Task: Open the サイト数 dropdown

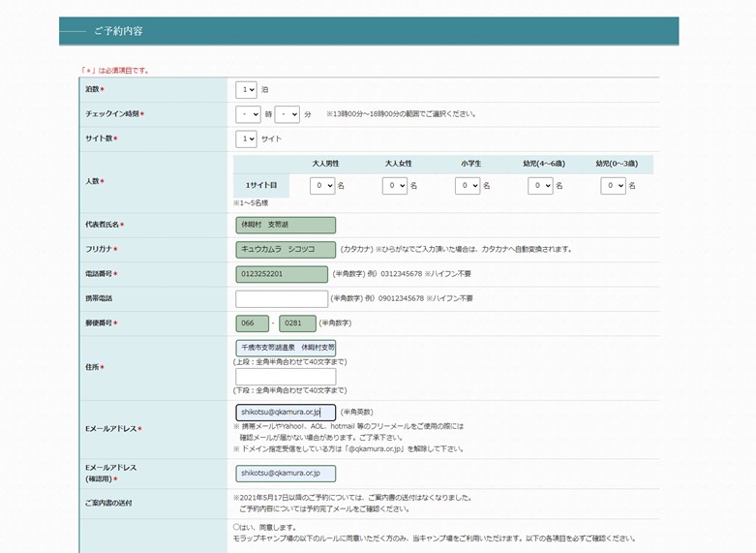Action: pyautogui.click(x=246, y=138)
